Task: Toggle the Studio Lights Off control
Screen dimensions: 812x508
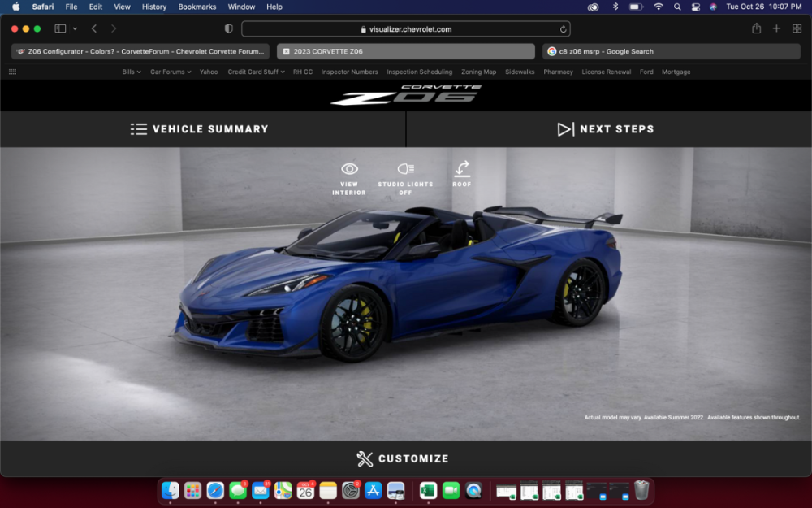Action: coord(405,179)
